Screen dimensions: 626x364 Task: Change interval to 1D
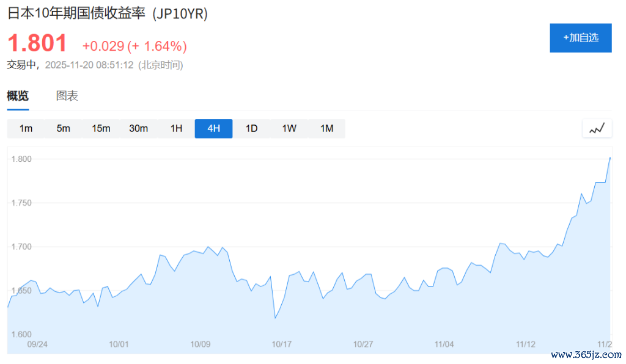(251, 128)
